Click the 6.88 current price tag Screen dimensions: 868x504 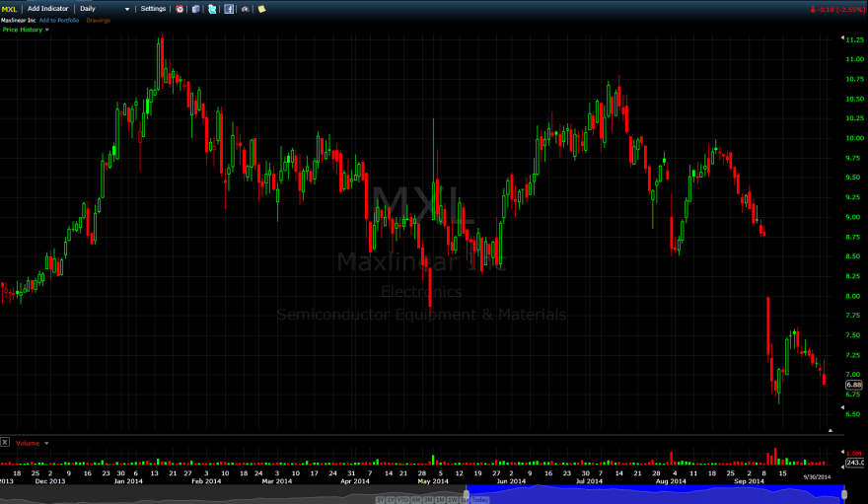tap(853, 385)
